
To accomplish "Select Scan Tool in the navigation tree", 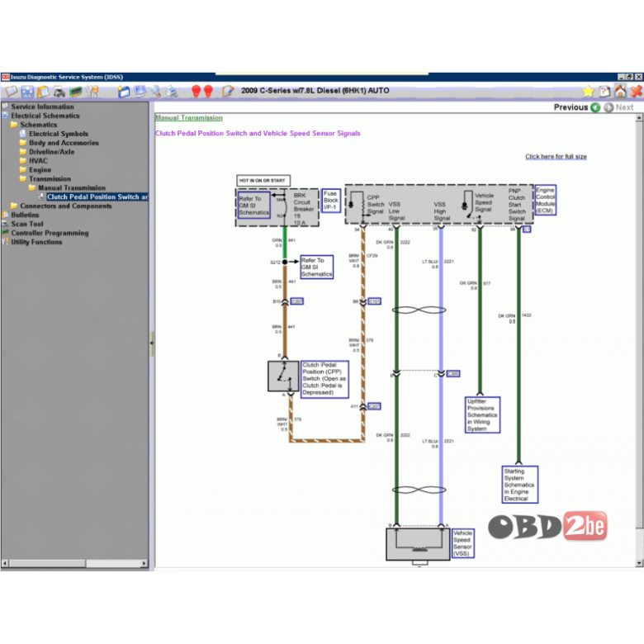I will [27, 225].
